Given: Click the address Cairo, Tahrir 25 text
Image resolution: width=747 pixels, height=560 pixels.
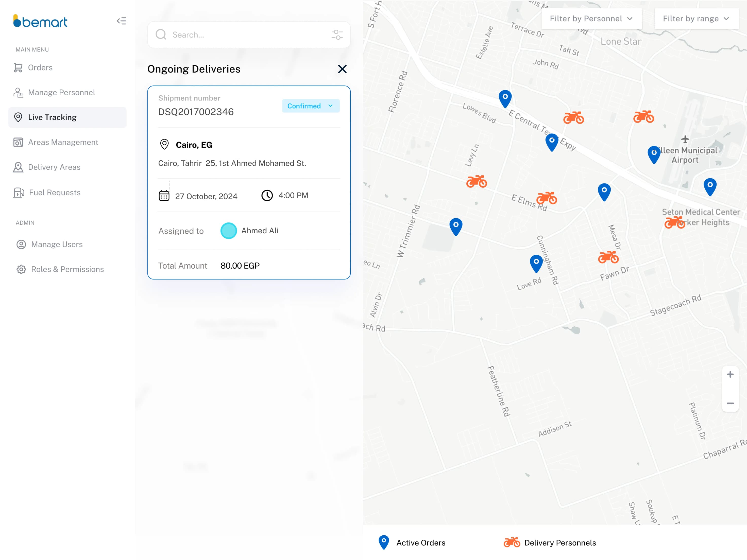Looking at the screenshot, I should tap(232, 163).
